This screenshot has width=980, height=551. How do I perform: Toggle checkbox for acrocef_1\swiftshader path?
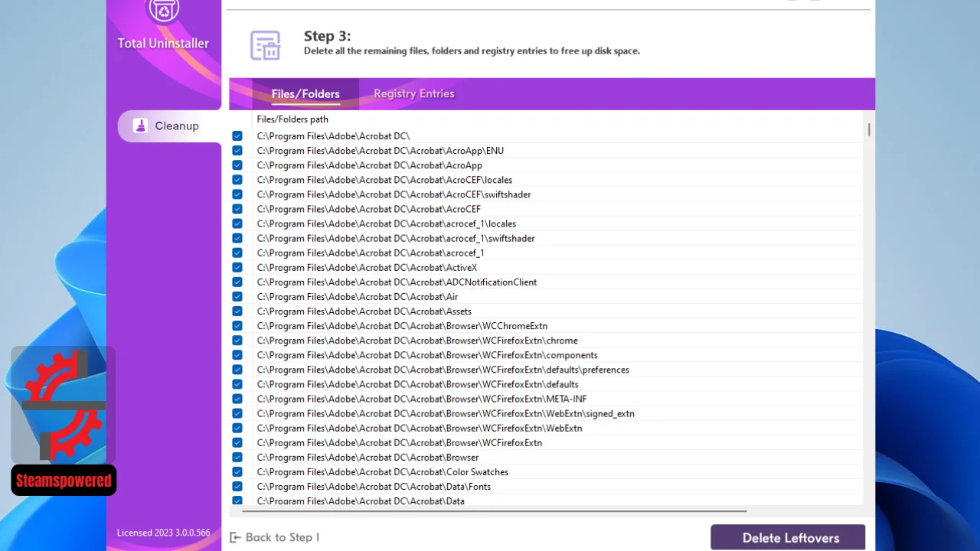(x=237, y=238)
